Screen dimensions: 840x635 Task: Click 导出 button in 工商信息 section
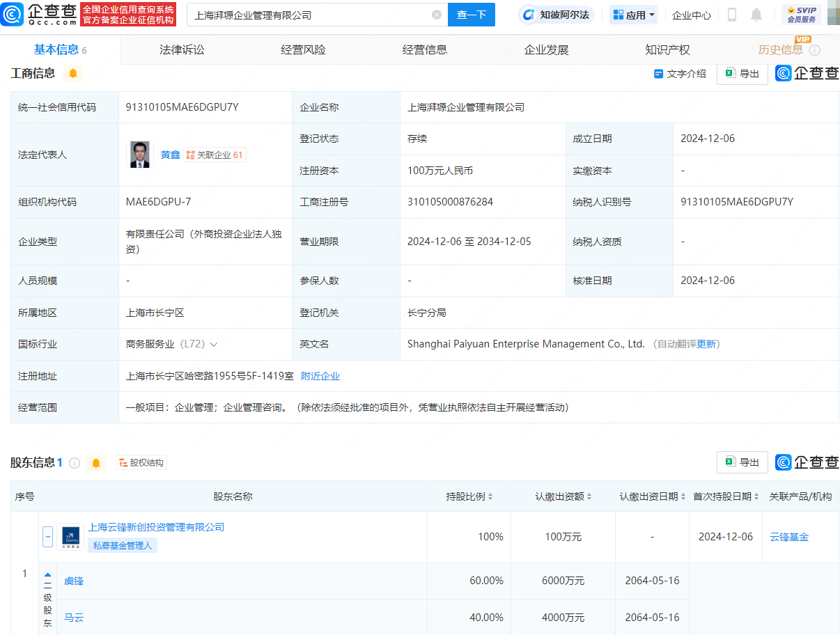point(742,74)
